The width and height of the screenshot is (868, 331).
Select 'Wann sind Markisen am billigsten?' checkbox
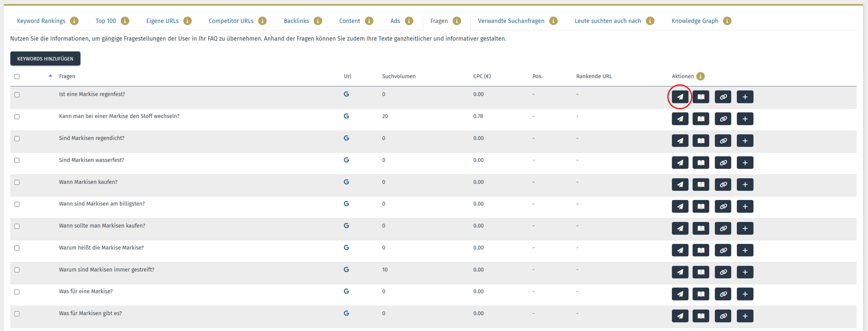17,204
